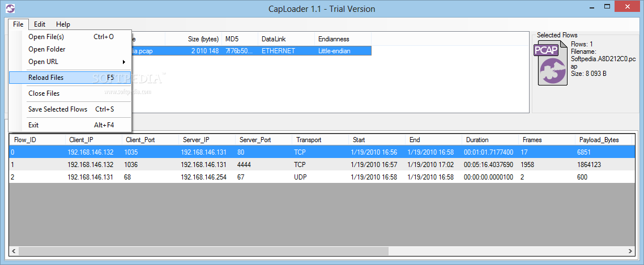The width and height of the screenshot is (644, 265).
Task: Click Reload Files menu item
Action: [70, 77]
